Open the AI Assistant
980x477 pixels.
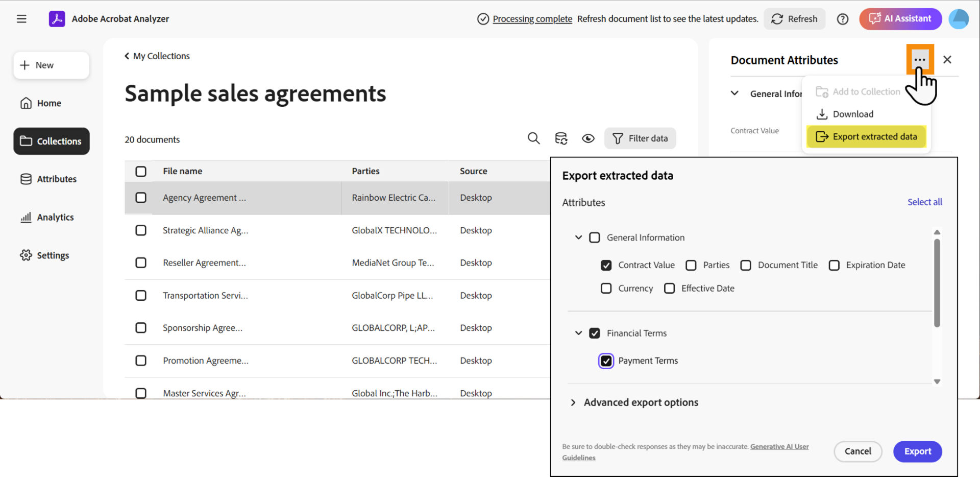[900, 18]
